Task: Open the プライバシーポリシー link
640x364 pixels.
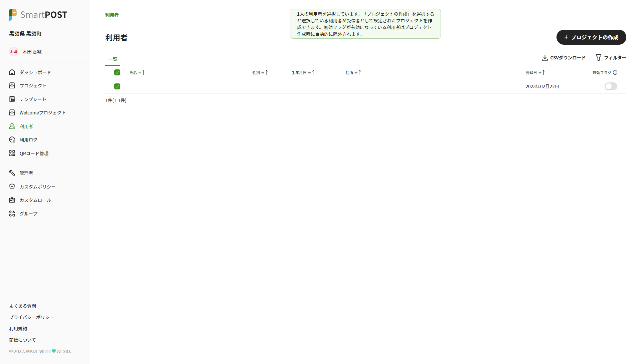Action: click(x=31, y=317)
